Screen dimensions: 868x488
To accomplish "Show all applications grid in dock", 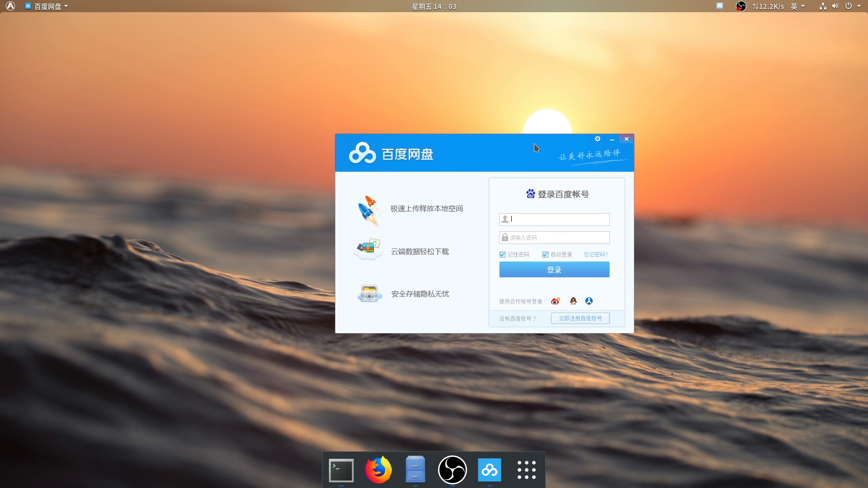I will click(526, 470).
